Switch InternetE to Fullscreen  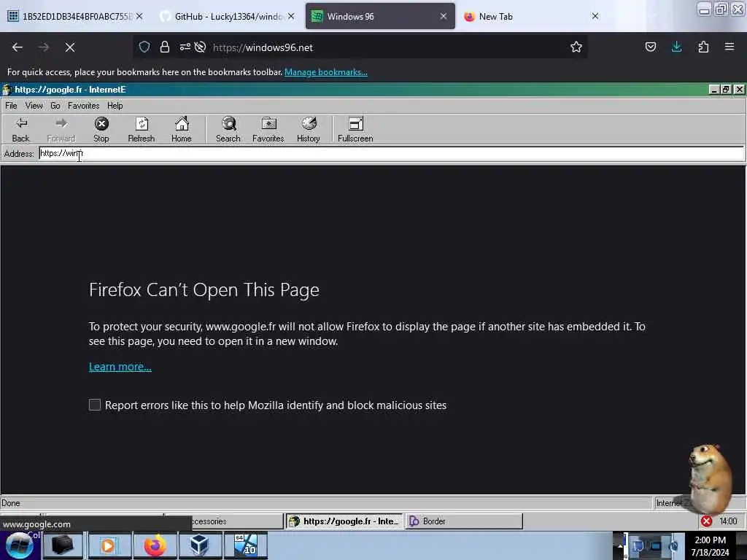tap(355, 130)
